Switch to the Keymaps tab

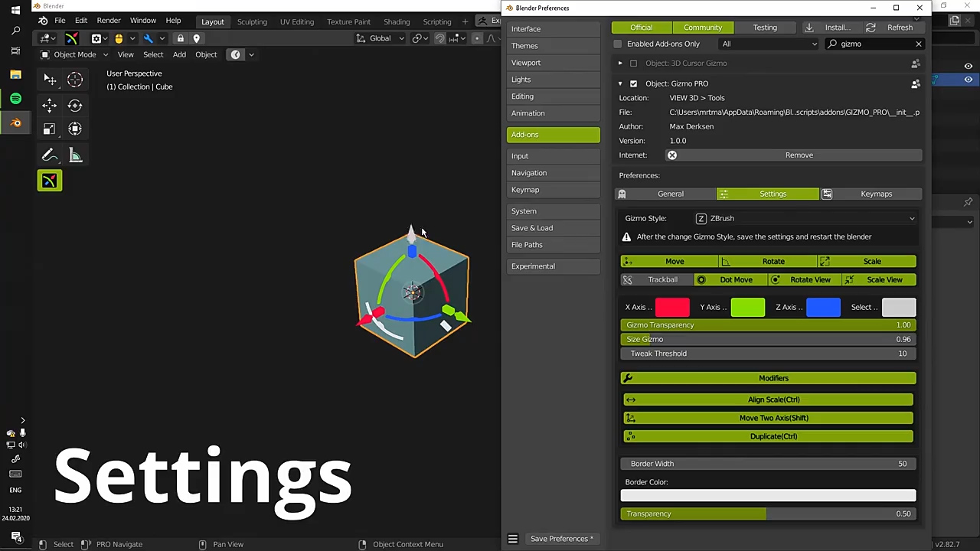[871, 194]
